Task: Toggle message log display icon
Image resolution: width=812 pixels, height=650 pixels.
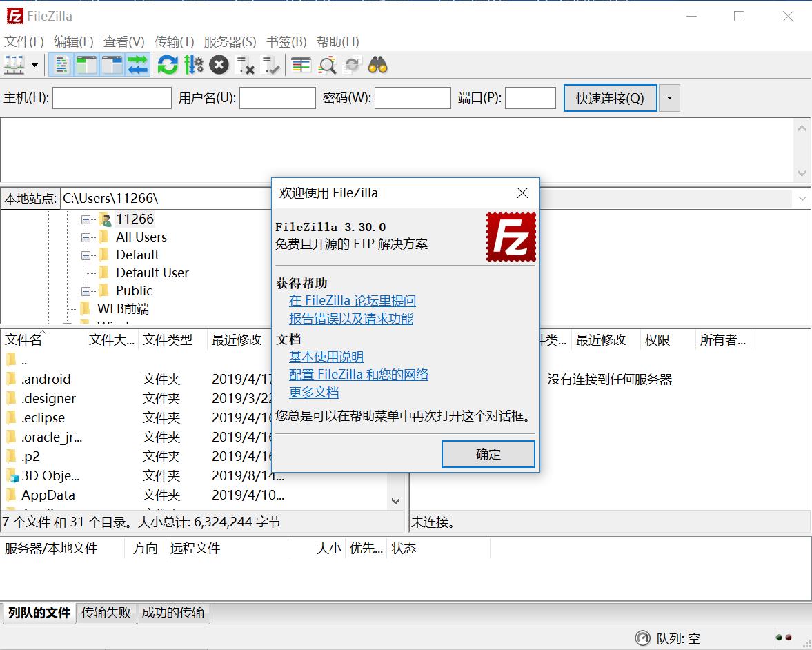Action: click(61, 66)
